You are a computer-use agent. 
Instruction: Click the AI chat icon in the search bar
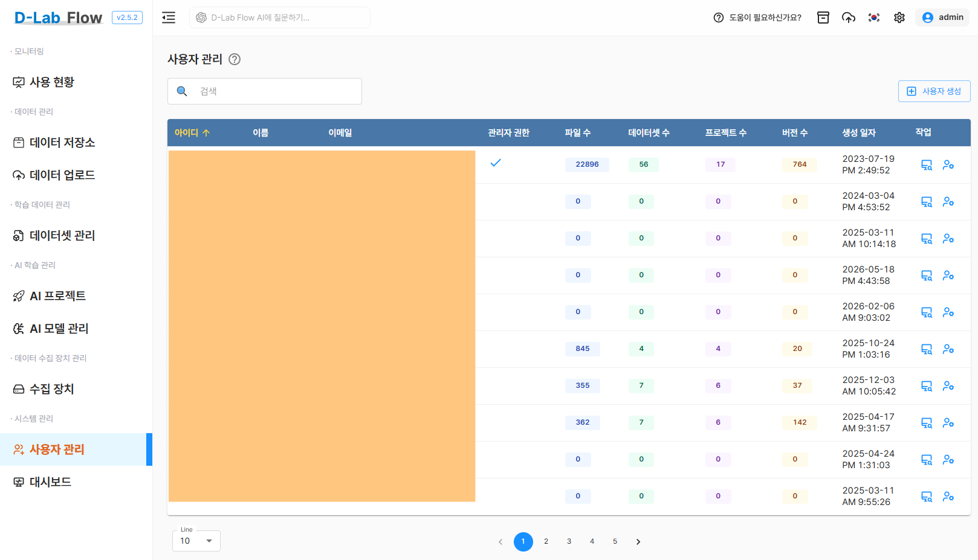(x=201, y=18)
